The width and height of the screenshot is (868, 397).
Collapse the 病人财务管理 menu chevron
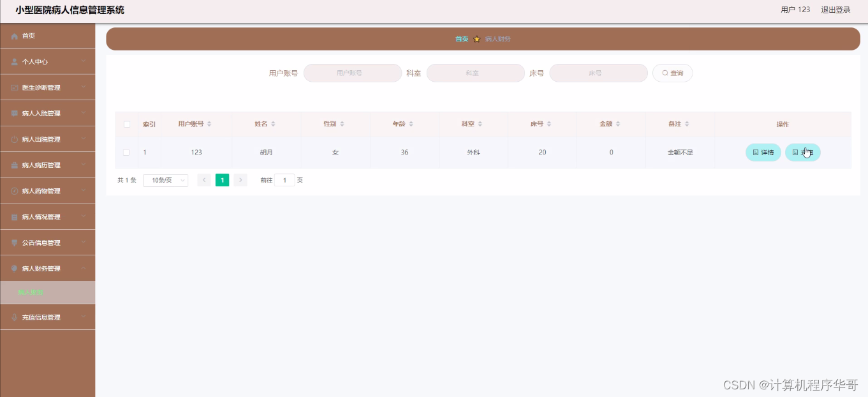tap(84, 268)
